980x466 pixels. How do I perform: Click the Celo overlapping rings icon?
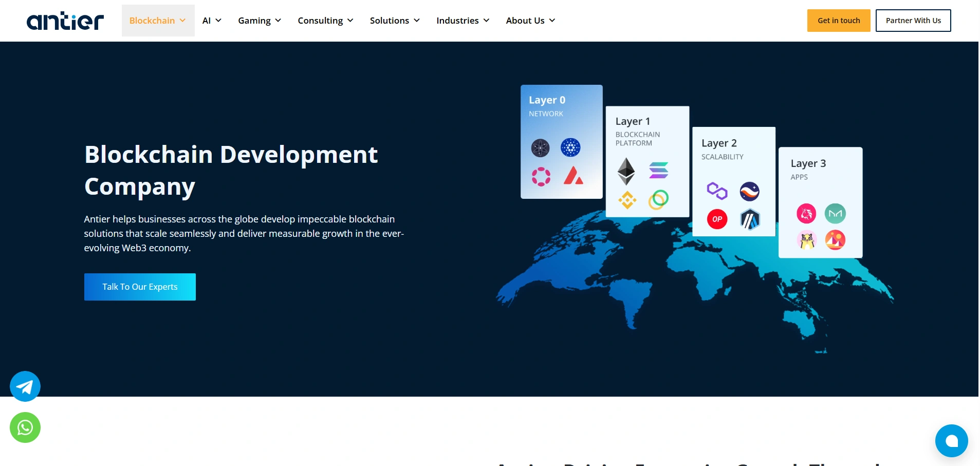658,200
